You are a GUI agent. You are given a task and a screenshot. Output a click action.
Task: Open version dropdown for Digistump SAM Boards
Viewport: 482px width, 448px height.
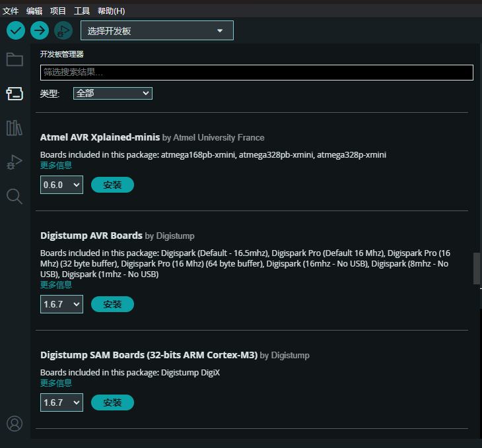pyautogui.click(x=61, y=402)
